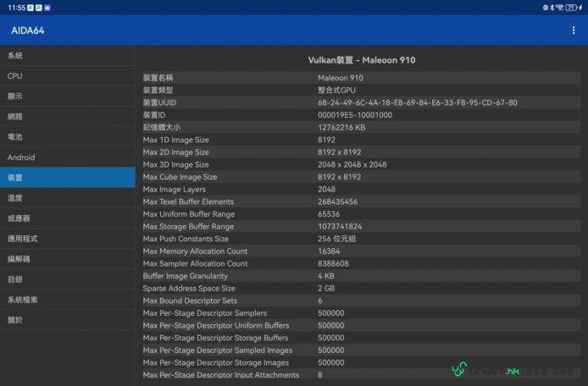Screen dimensions: 588x386
Task: Tap the first green notification icon
Action: click(30, 7)
